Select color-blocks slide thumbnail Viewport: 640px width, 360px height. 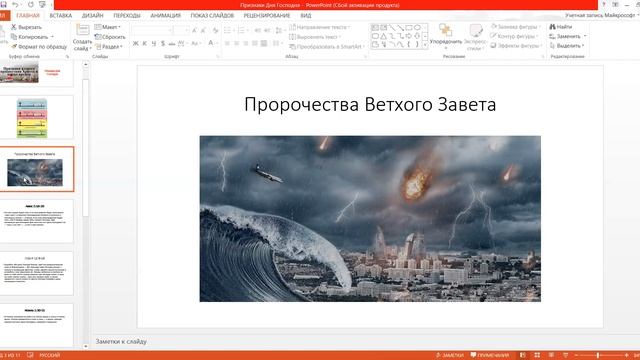click(36, 118)
